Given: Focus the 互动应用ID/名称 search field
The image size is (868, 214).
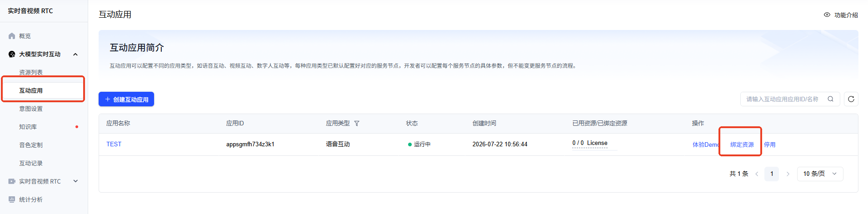Looking at the screenshot, I should click(x=790, y=99).
